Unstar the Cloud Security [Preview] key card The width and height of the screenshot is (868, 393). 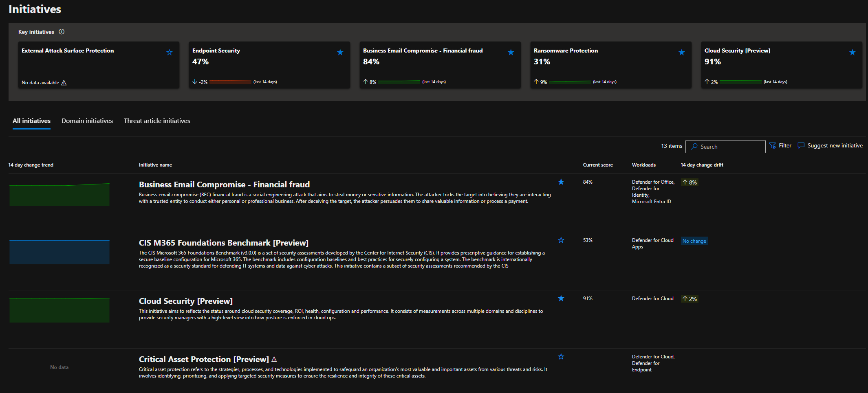click(x=853, y=52)
